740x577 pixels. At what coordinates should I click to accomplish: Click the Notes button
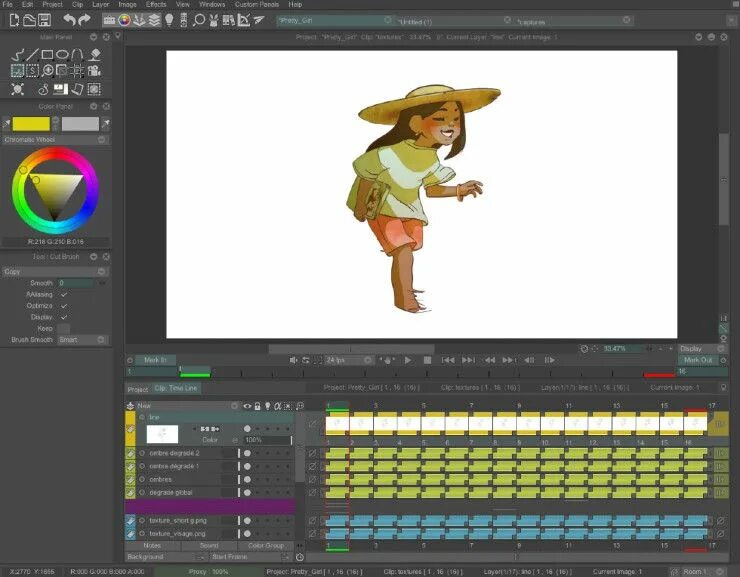[x=152, y=545]
